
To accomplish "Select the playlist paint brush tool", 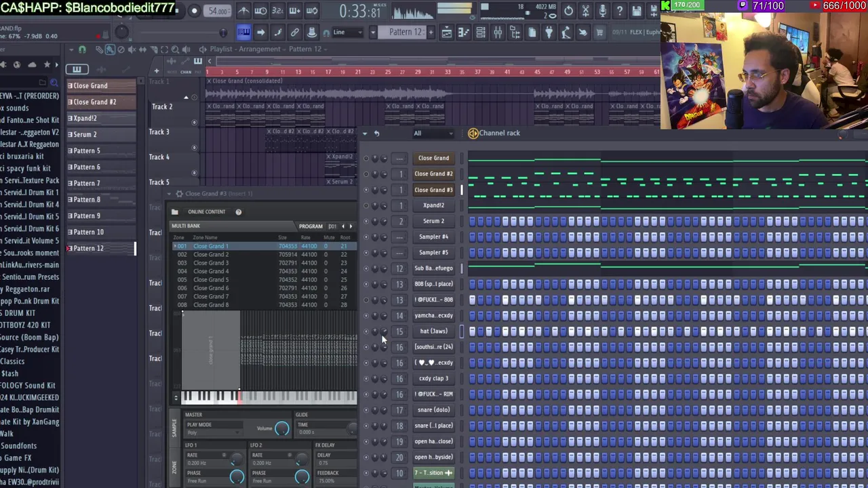I will click(110, 49).
